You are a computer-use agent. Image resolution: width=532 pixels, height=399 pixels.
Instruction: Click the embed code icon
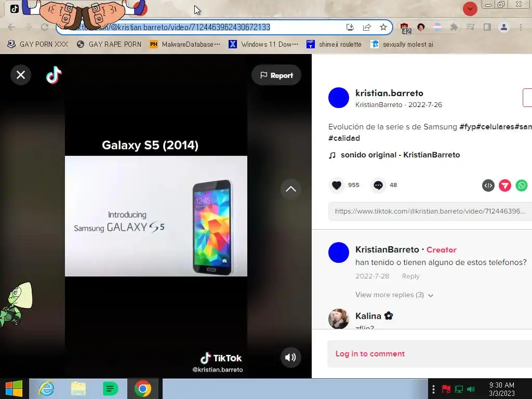(x=488, y=185)
